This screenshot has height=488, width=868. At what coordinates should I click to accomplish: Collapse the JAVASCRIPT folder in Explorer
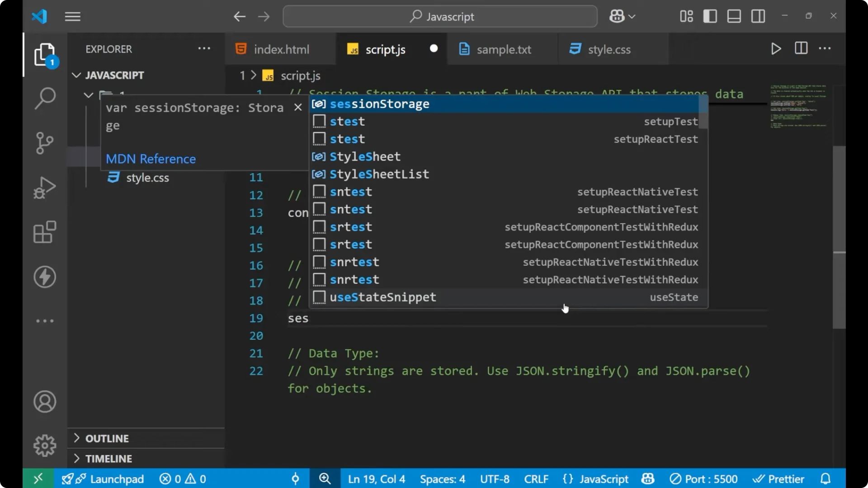coord(75,75)
